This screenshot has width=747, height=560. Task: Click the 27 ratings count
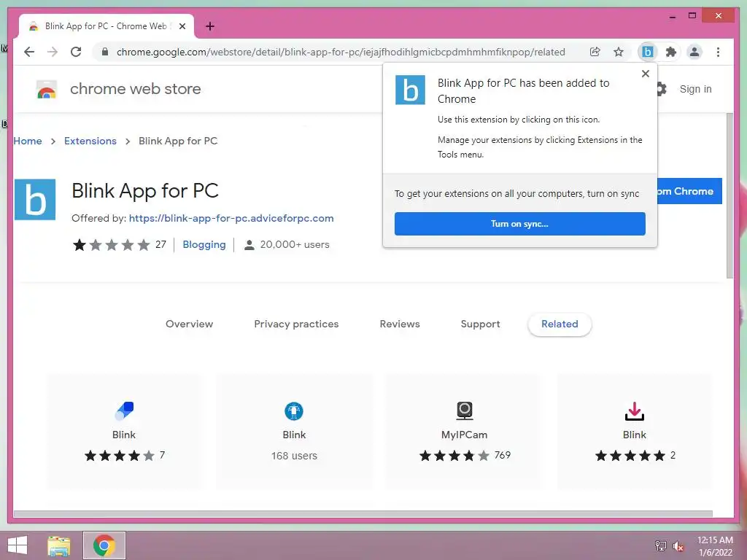coord(160,245)
